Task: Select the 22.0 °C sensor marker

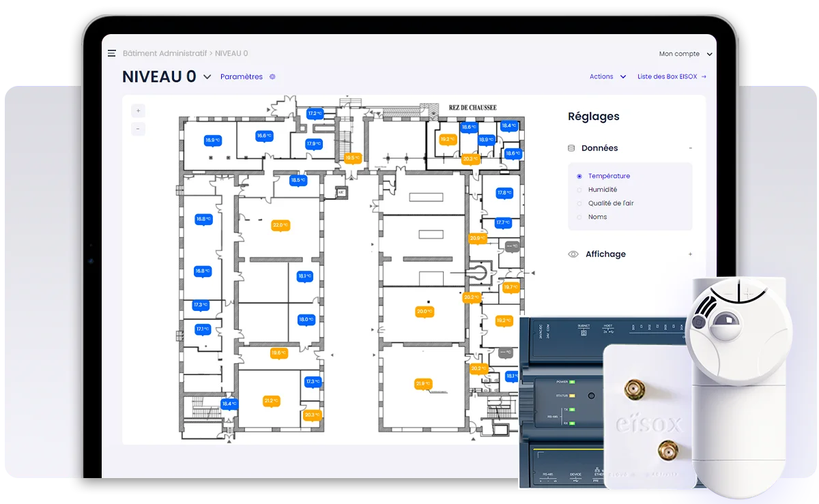Action: [280, 225]
